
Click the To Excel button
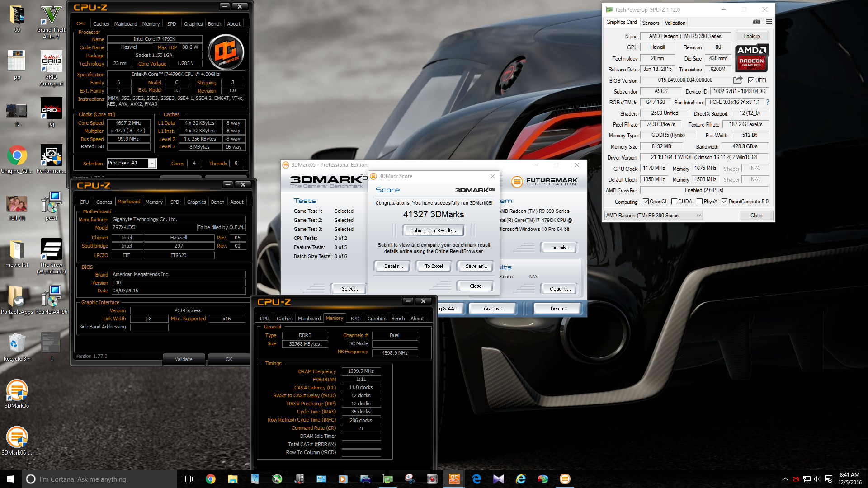click(434, 266)
